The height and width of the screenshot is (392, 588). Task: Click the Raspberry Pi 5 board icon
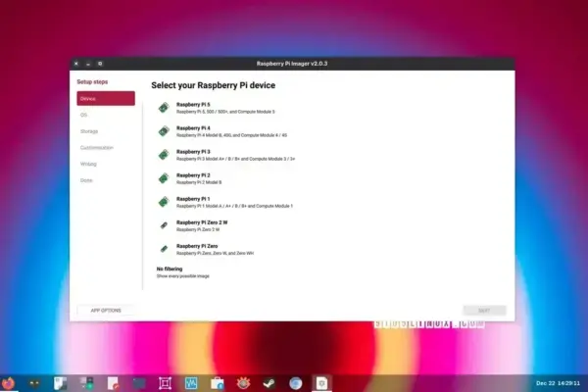click(164, 108)
